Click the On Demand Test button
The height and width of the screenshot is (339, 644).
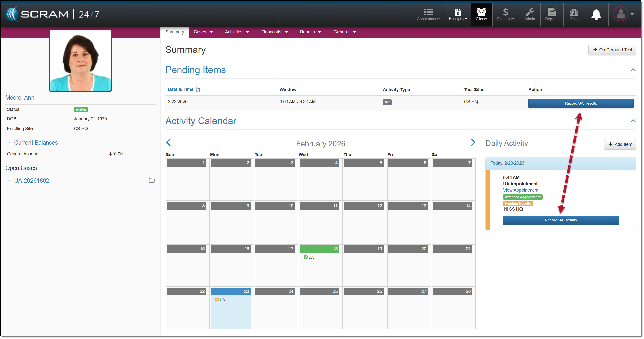coord(612,50)
